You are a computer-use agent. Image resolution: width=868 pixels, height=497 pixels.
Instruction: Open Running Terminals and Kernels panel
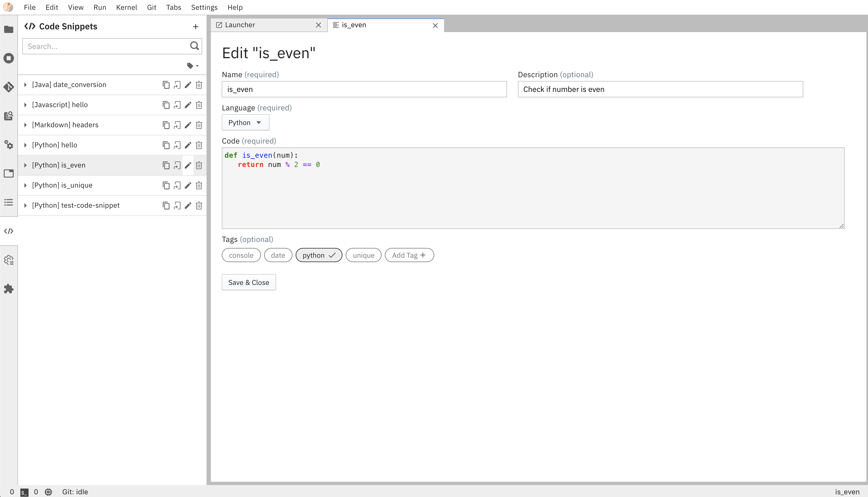click(x=9, y=58)
